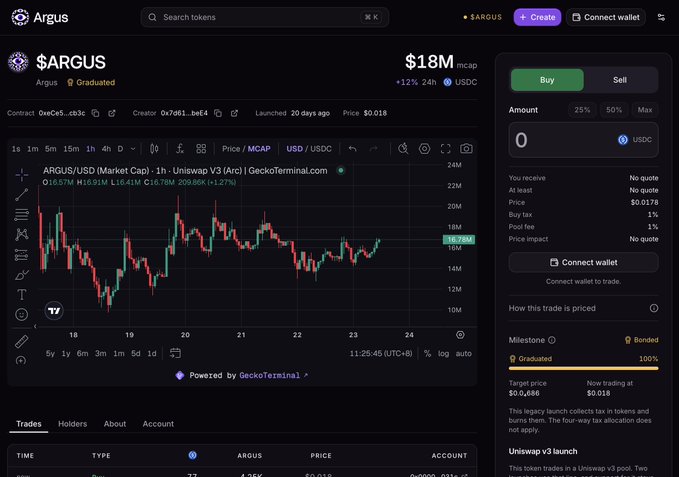679x477 pixels.
Task: Set amount to 50%
Action: (614, 110)
